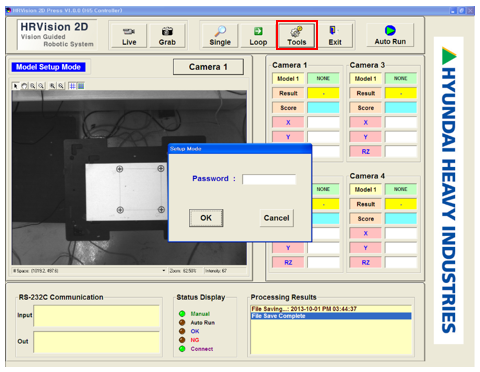Click OK in Setup Mode dialog
Viewport: 480px width, 372px height.
pos(206,218)
